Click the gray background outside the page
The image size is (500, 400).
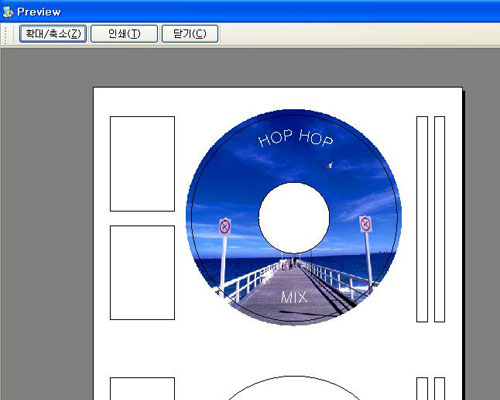point(47,217)
